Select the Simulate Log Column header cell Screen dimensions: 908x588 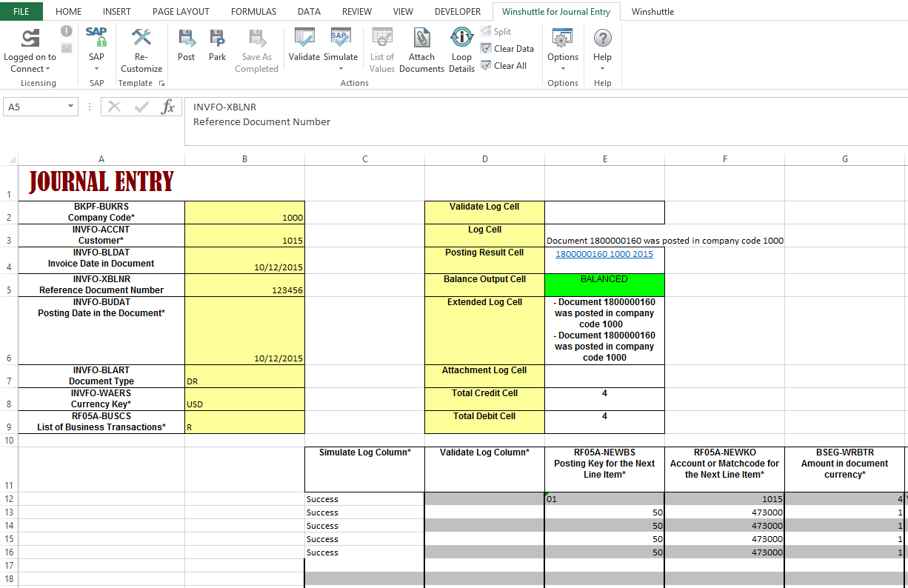(364, 470)
